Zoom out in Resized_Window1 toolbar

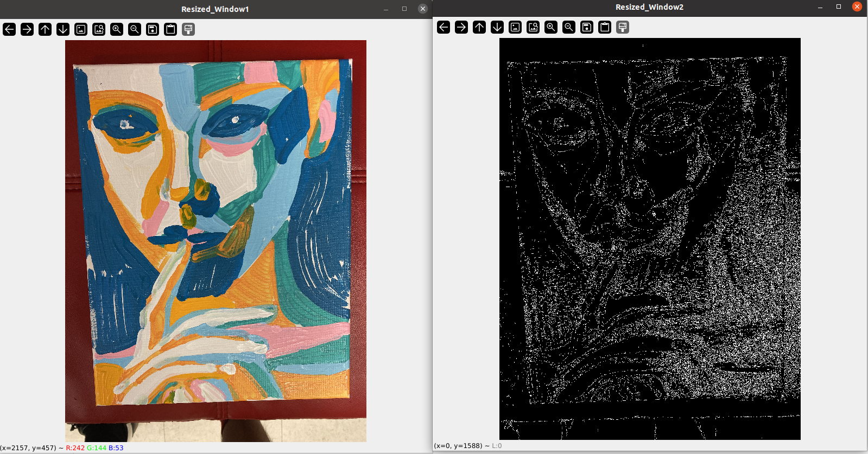(135, 29)
